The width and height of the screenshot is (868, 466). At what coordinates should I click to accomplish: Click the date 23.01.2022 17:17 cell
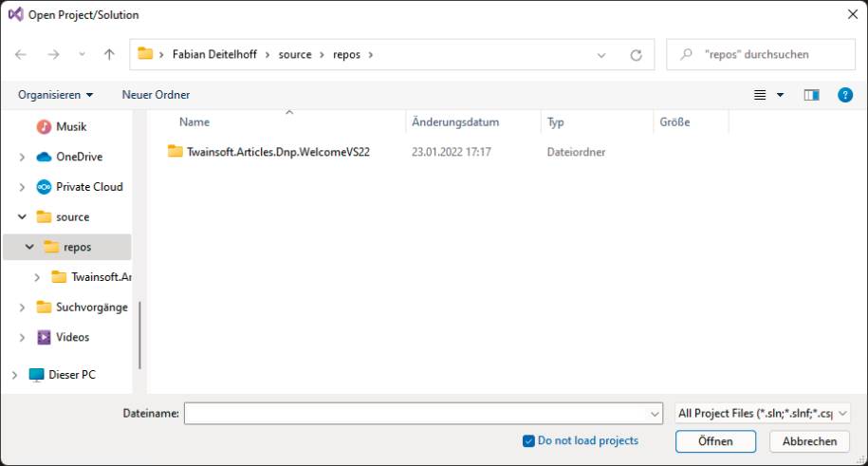click(x=452, y=152)
